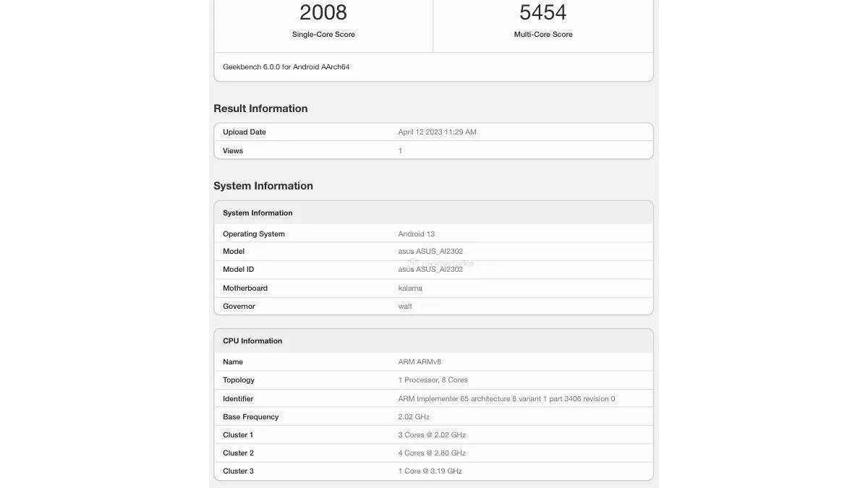868x488 pixels.
Task: Select the Upload Date row
Action: [434, 131]
